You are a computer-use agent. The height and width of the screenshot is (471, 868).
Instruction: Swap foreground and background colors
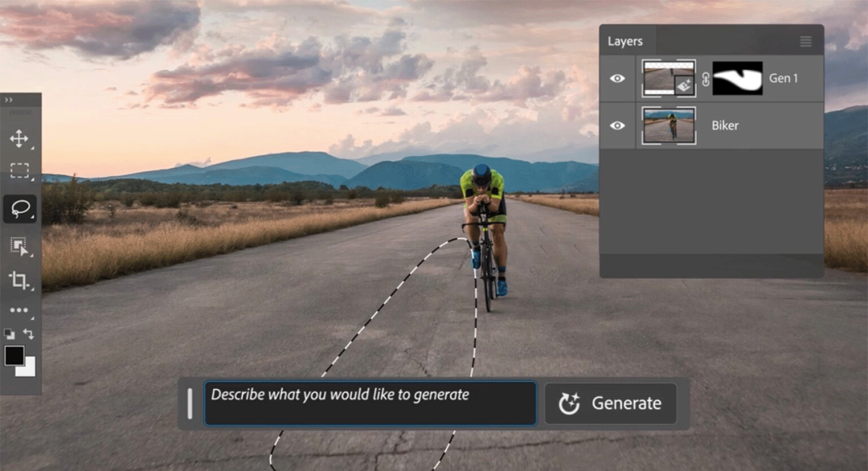coord(28,334)
